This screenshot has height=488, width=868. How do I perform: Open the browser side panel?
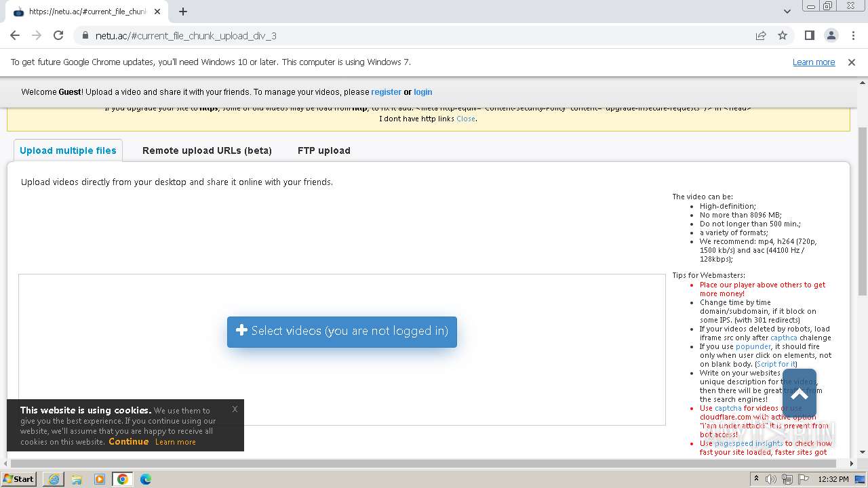pos(809,36)
